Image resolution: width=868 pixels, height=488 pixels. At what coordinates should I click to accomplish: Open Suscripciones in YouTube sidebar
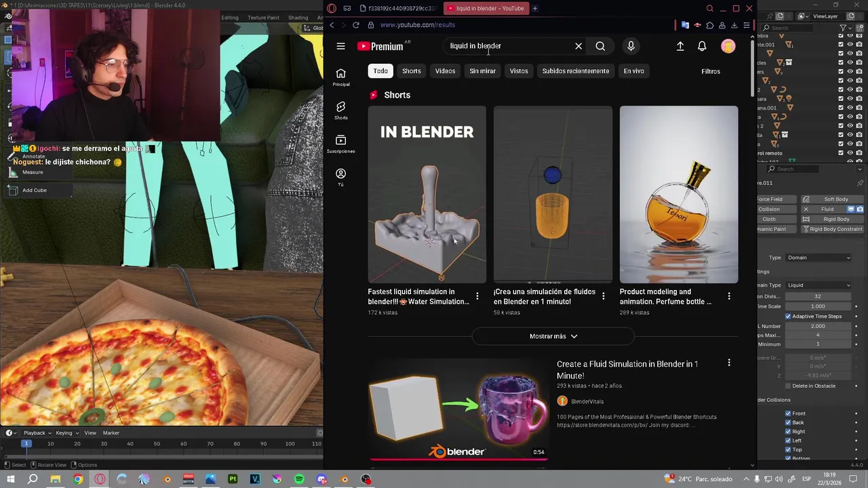[x=341, y=144]
